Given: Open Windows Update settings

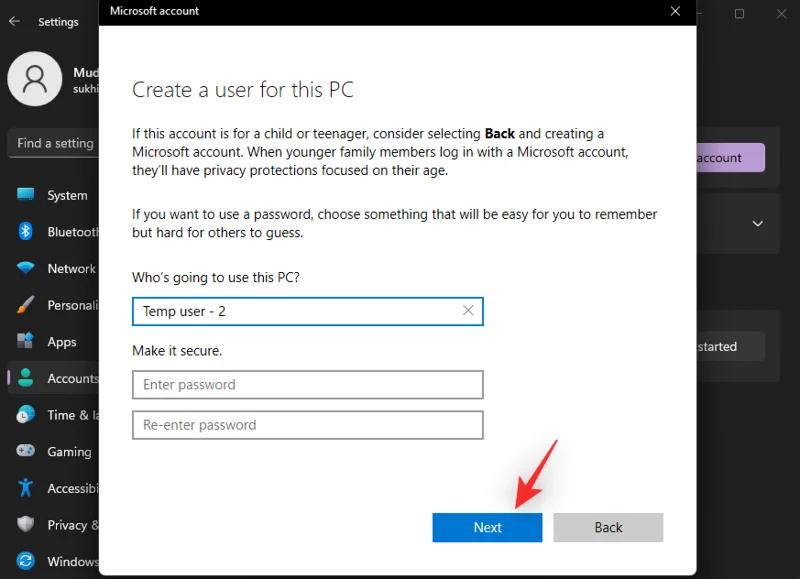Looking at the screenshot, I should coord(65,561).
